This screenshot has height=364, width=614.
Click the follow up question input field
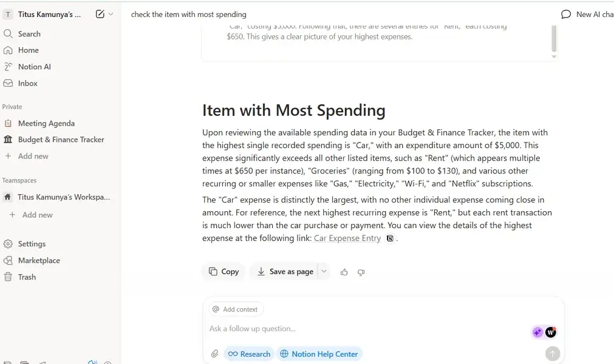(304, 328)
